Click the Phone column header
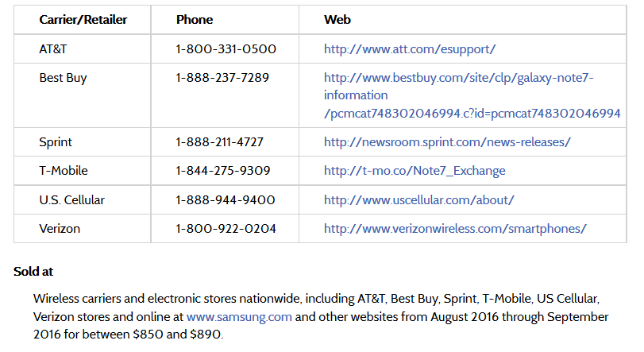This screenshot has height=352, width=644. click(195, 20)
